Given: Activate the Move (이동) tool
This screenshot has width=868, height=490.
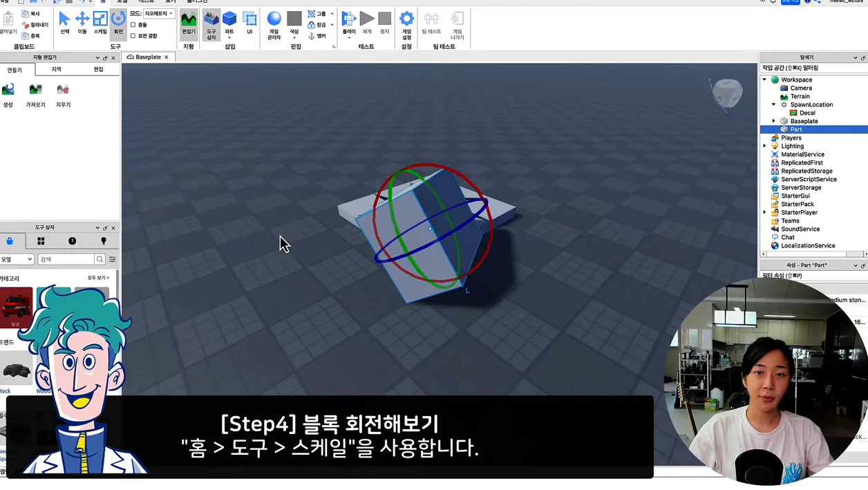Looking at the screenshot, I should [x=82, y=22].
